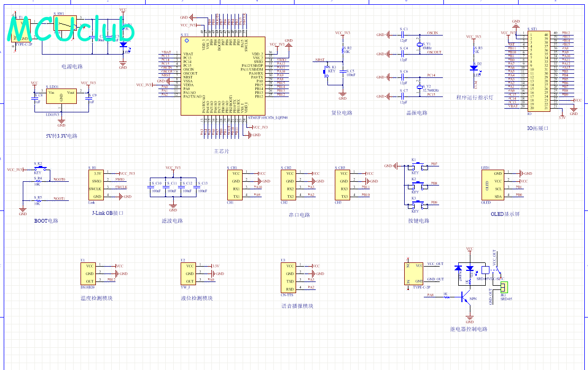Select the 语音播报模块 caption
The width and height of the screenshot is (588, 370).
297,306
